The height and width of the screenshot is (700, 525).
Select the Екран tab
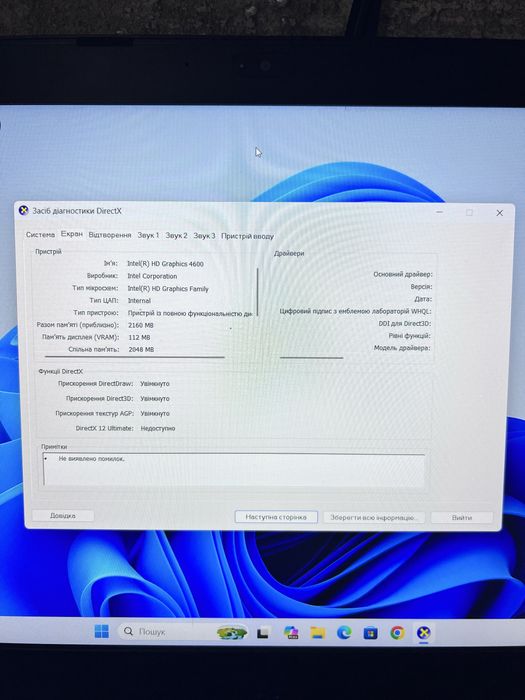72,233
